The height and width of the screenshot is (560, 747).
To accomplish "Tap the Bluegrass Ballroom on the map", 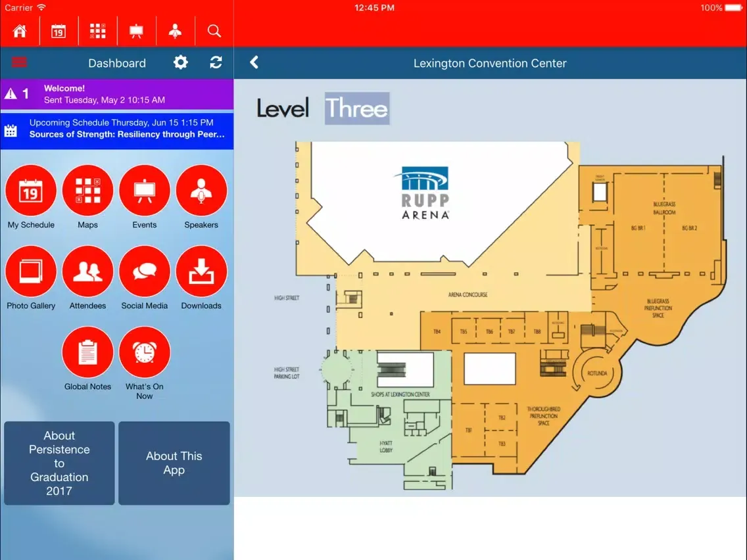I will point(664,208).
